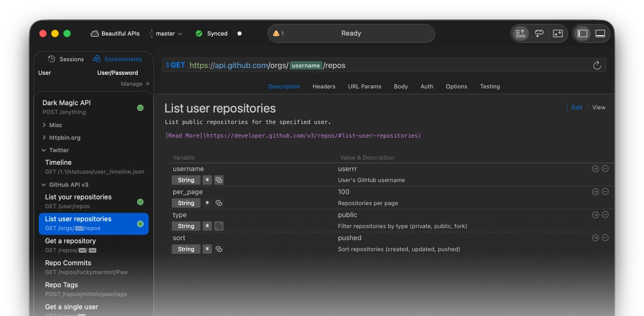This screenshot has width=644, height=316.
Task: Switch to the Description tab
Action: 284,86
